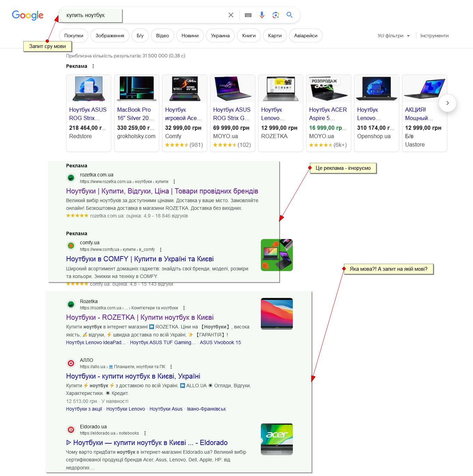Open the ACER Aspire 5 sale product image
473x476 pixels.
(x=329, y=89)
